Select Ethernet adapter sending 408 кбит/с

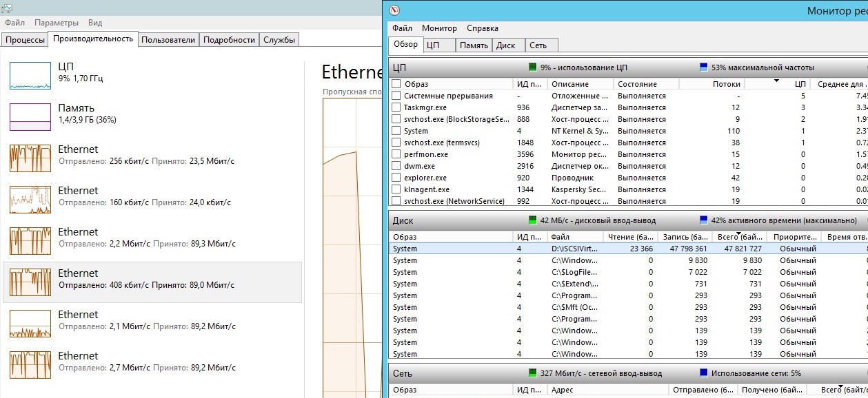coord(152,282)
